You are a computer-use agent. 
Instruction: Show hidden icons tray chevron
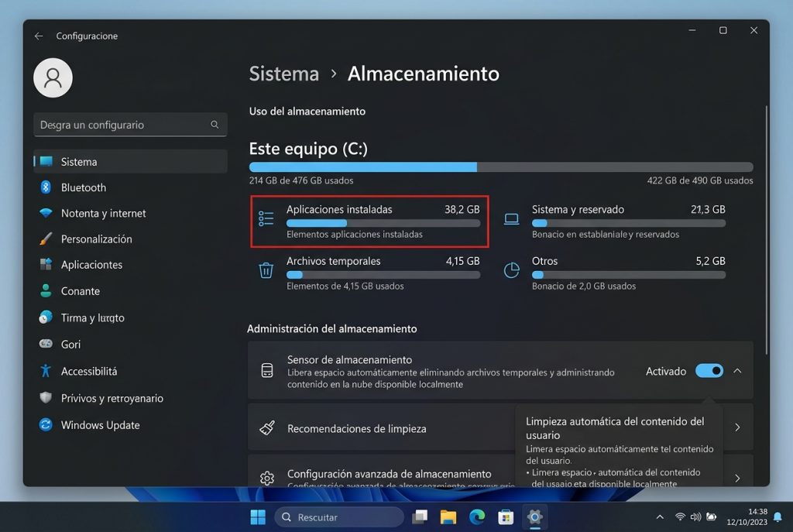point(660,517)
